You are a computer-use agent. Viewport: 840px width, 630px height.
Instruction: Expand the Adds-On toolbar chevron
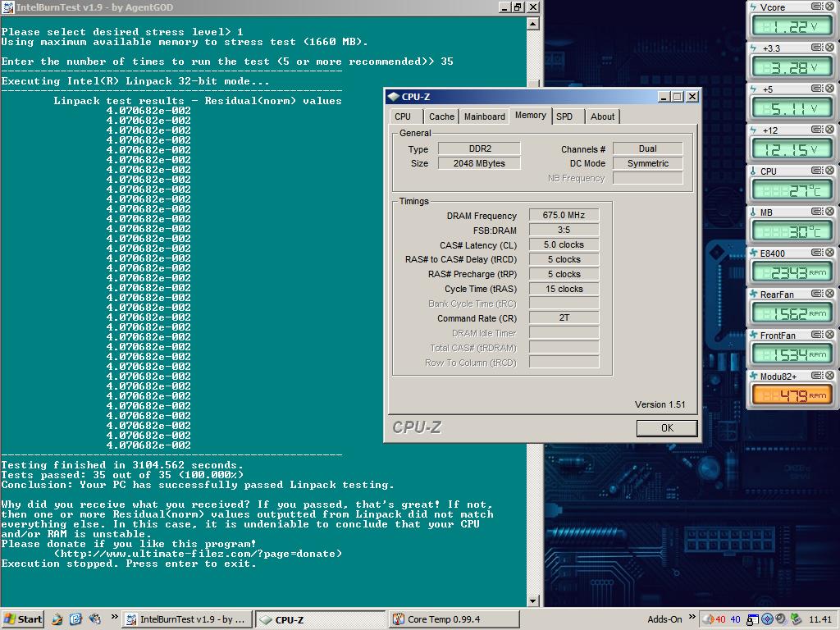pos(692,617)
